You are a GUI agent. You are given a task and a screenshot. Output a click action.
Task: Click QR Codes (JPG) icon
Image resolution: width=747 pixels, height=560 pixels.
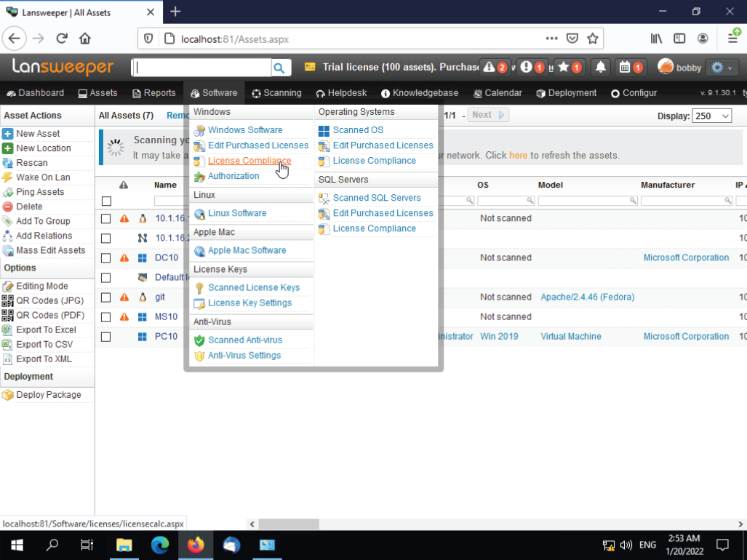click(x=7, y=300)
